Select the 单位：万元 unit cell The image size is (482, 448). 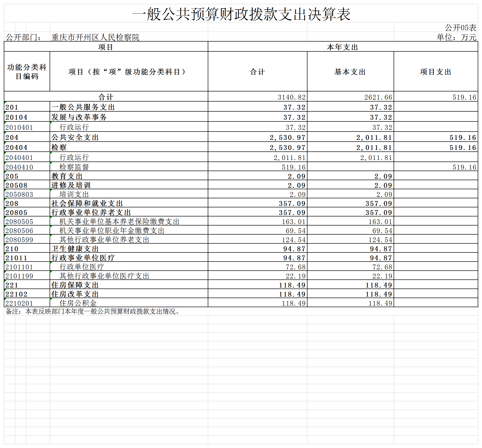click(456, 37)
